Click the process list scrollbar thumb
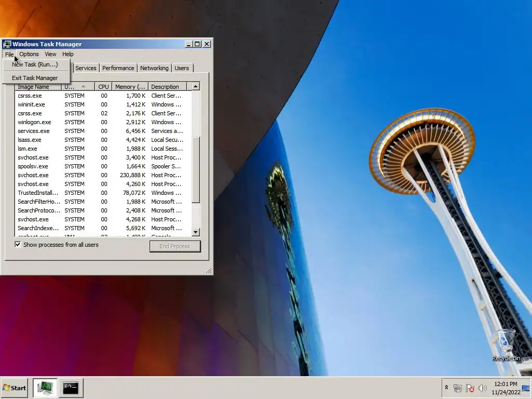 (196, 170)
